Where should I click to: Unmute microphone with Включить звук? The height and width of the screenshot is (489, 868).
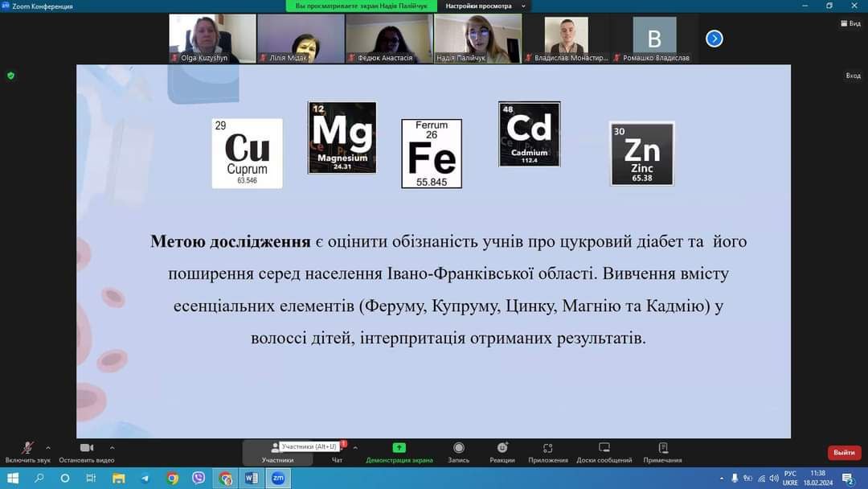27,452
